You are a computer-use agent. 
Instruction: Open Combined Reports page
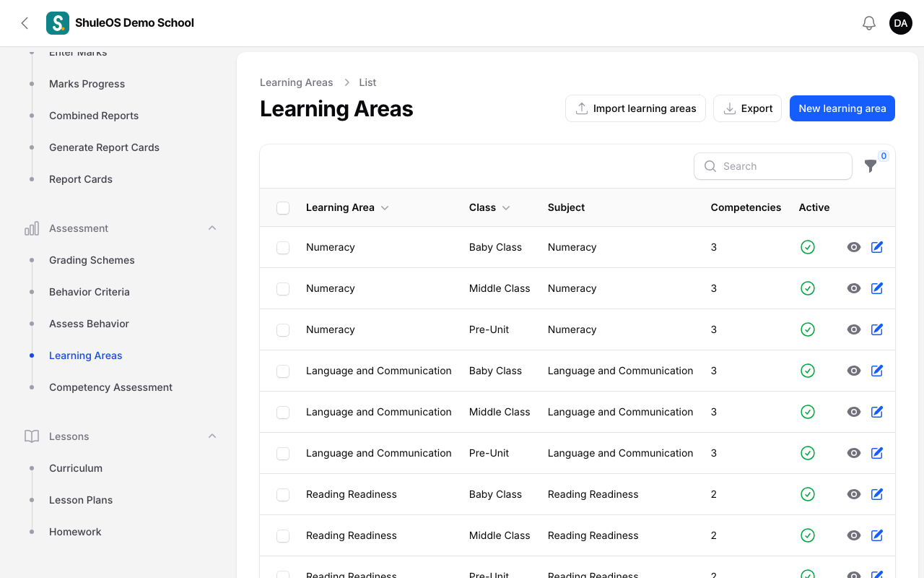(94, 116)
